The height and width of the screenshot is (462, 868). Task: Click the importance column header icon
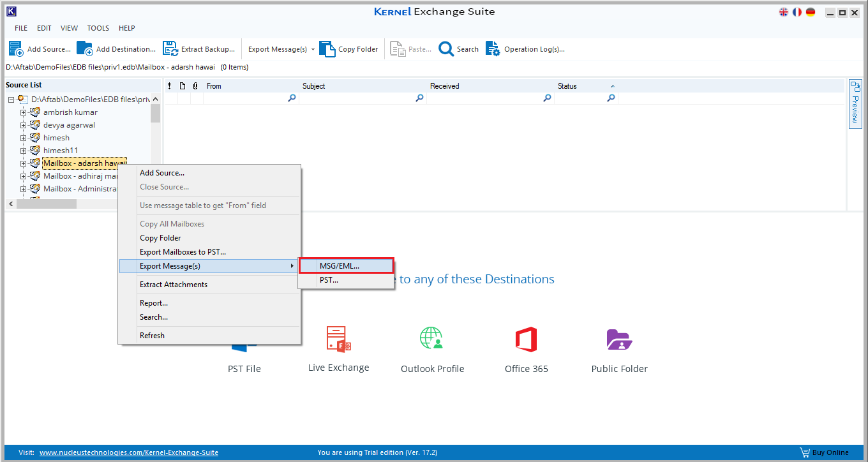click(169, 86)
